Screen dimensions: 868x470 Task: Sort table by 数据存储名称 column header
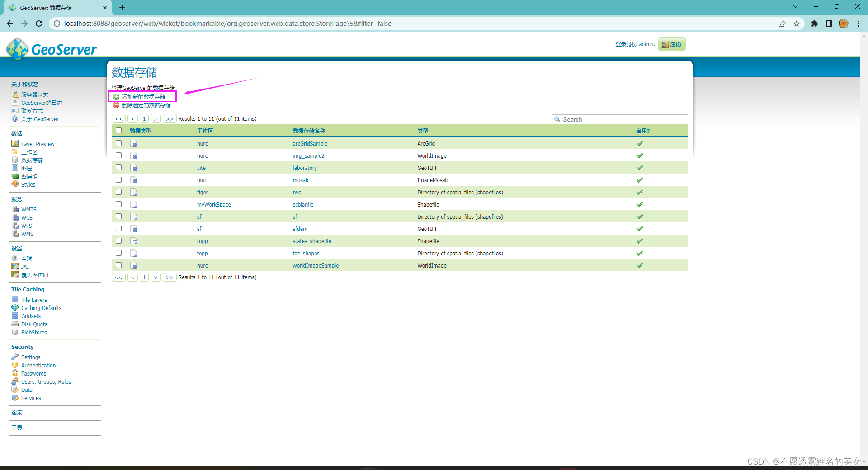tap(309, 131)
